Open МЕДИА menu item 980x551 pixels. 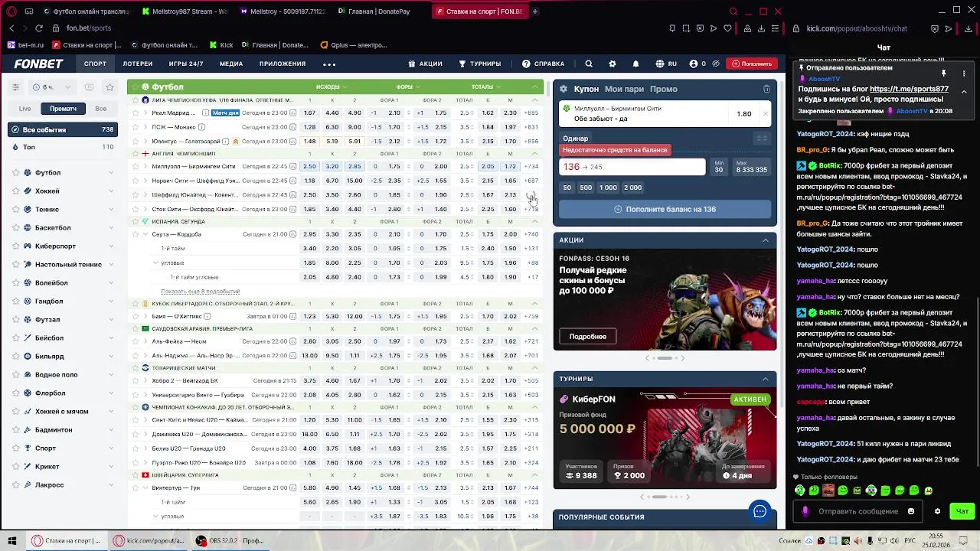(231, 64)
